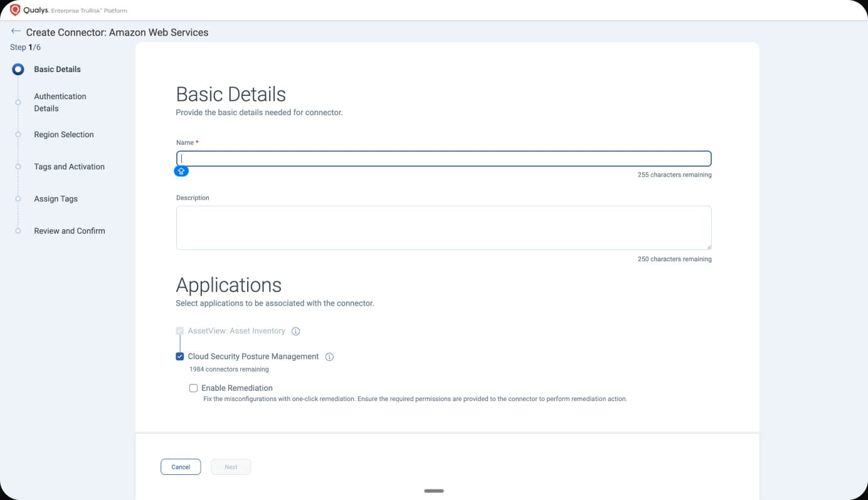The height and width of the screenshot is (500, 868).
Task: Jump to Tags and Activation step
Action: click(69, 167)
